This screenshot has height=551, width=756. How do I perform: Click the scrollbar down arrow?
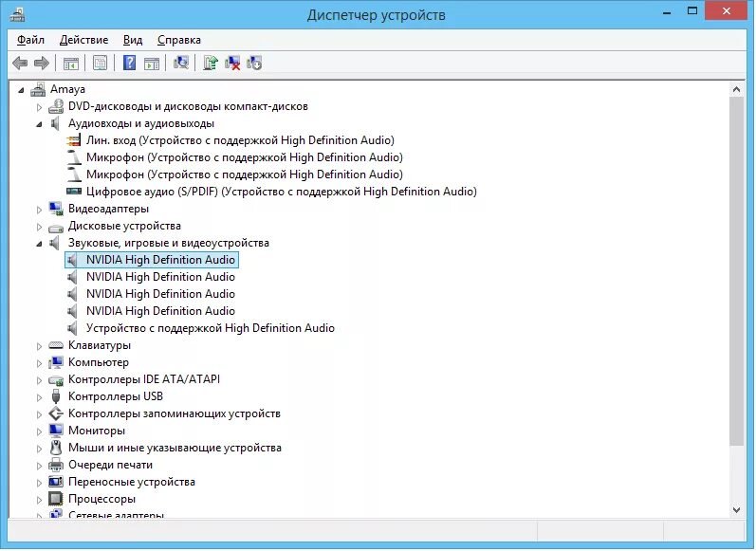click(x=736, y=510)
